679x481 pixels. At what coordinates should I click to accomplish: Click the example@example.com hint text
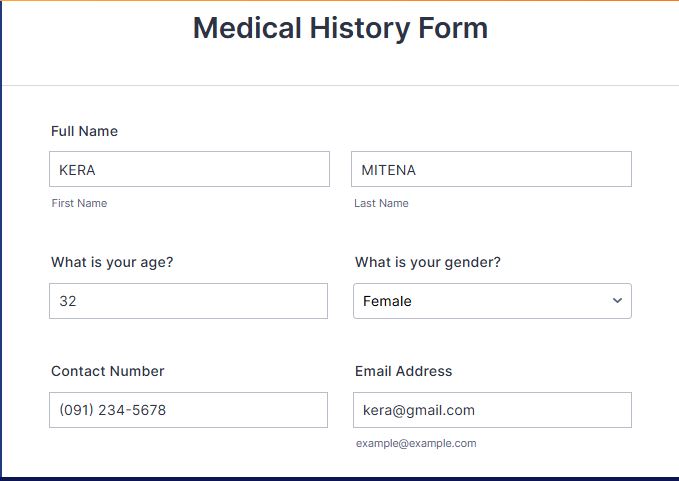tap(416, 443)
